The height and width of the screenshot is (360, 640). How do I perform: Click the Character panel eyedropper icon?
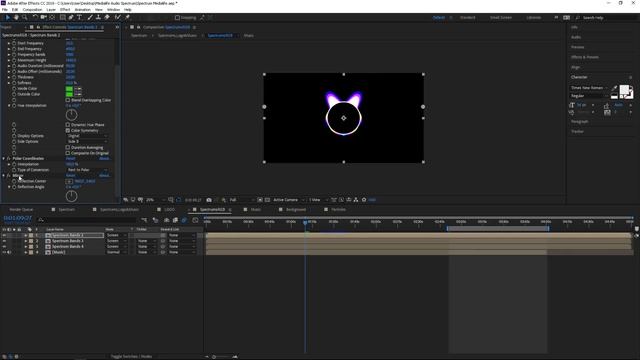(x=614, y=88)
